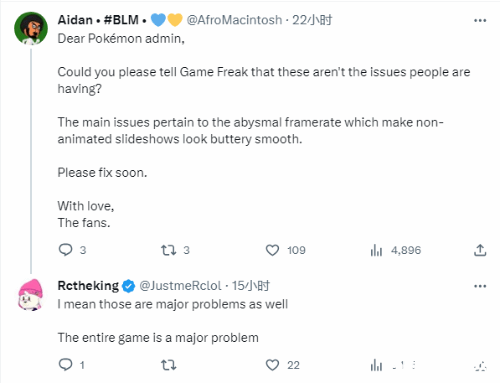Visit @JustmeRclol handle link
The image size is (500, 383).
click(x=180, y=286)
